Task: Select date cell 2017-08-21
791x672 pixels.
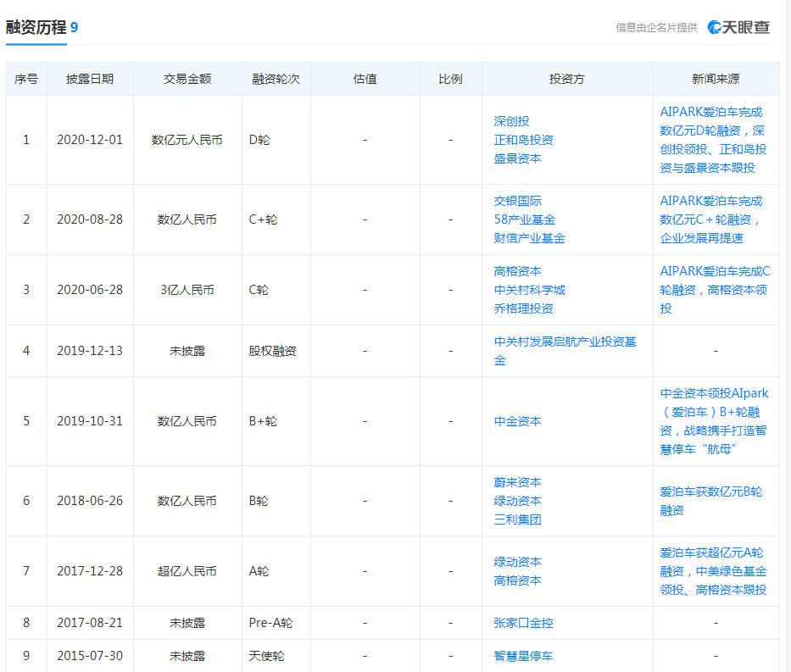Action: 90,623
